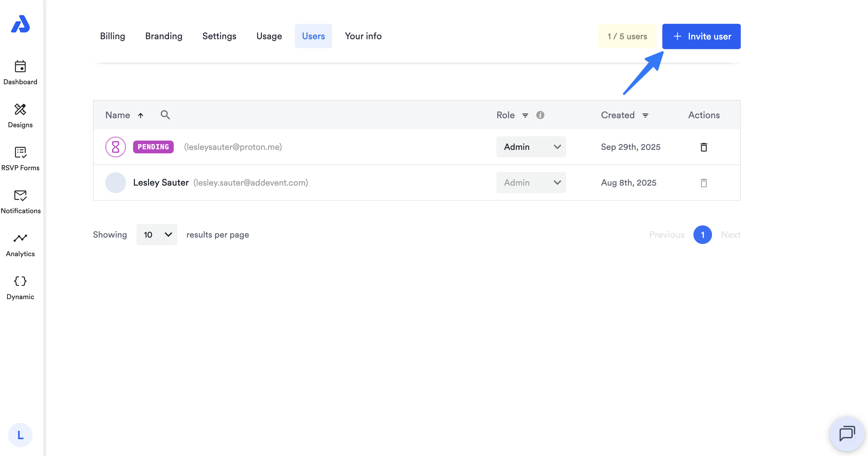This screenshot has height=456, width=868.
Task: Open Notifications in the sidebar
Action: (21, 202)
